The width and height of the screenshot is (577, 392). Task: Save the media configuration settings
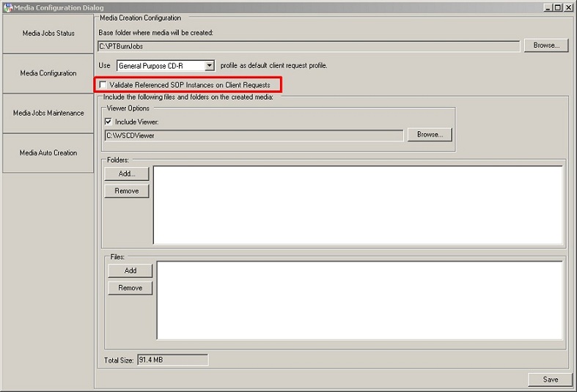(550, 380)
